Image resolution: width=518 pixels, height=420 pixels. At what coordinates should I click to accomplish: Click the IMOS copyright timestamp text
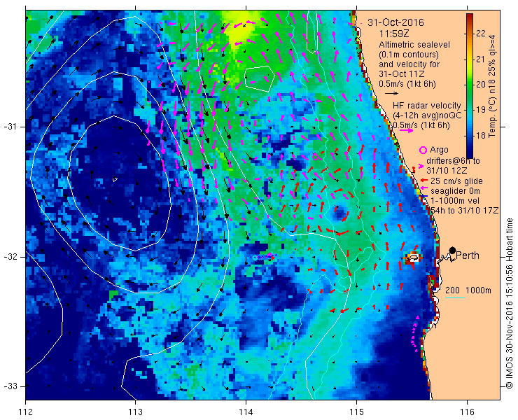510,302
